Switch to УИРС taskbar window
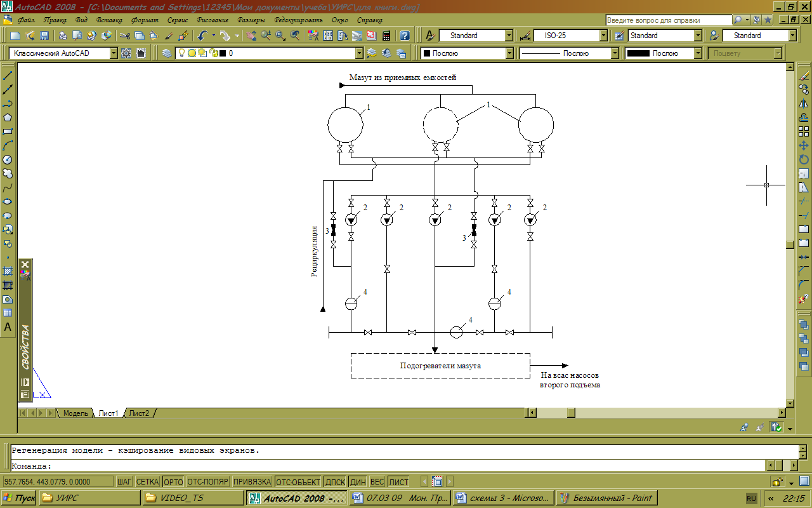The image size is (812, 508). 89,498
